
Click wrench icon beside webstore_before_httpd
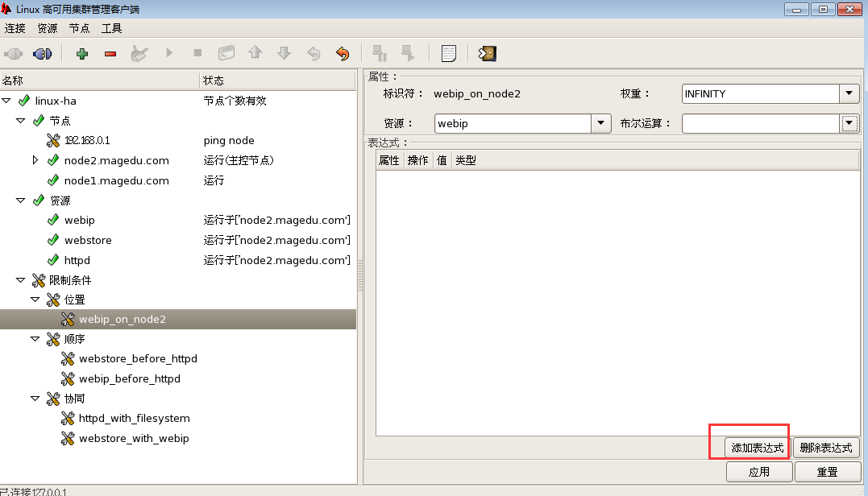click(x=68, y=359)
